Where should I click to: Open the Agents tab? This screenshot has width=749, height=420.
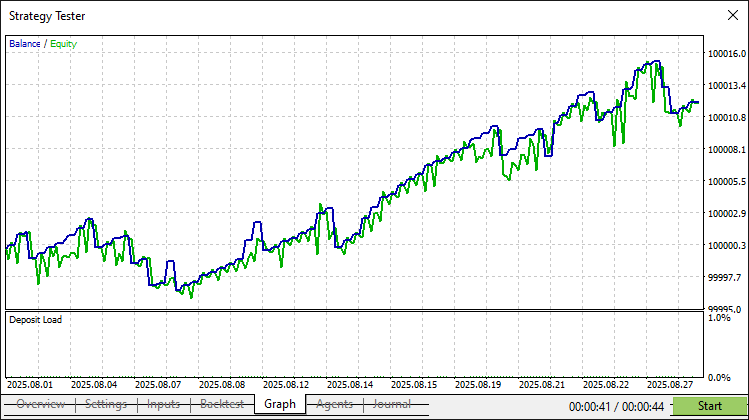(x=334, y=404)
